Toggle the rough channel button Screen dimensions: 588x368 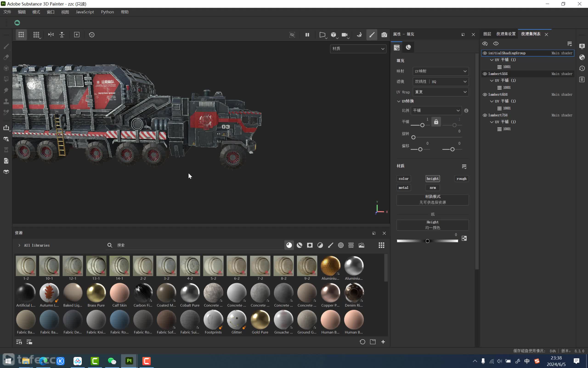[461, 179]
